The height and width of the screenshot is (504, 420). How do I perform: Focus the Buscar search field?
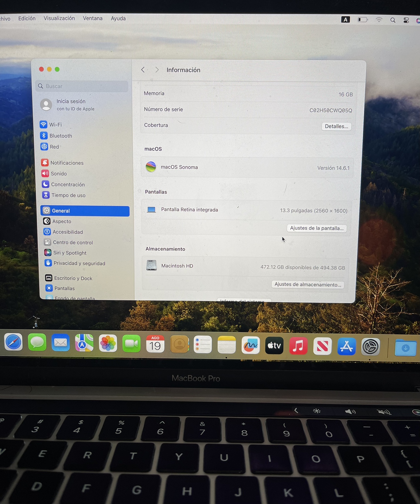(x=82, y=86)
